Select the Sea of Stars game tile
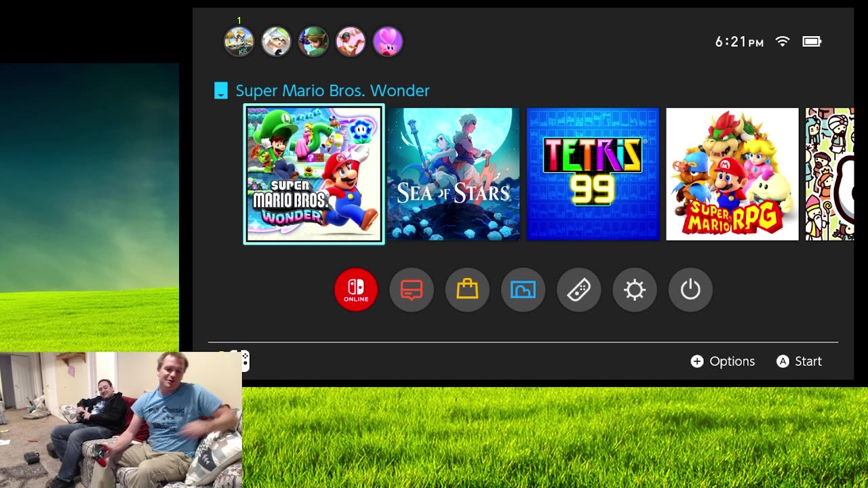Screen dimensions: 868x488 [453, 174]
